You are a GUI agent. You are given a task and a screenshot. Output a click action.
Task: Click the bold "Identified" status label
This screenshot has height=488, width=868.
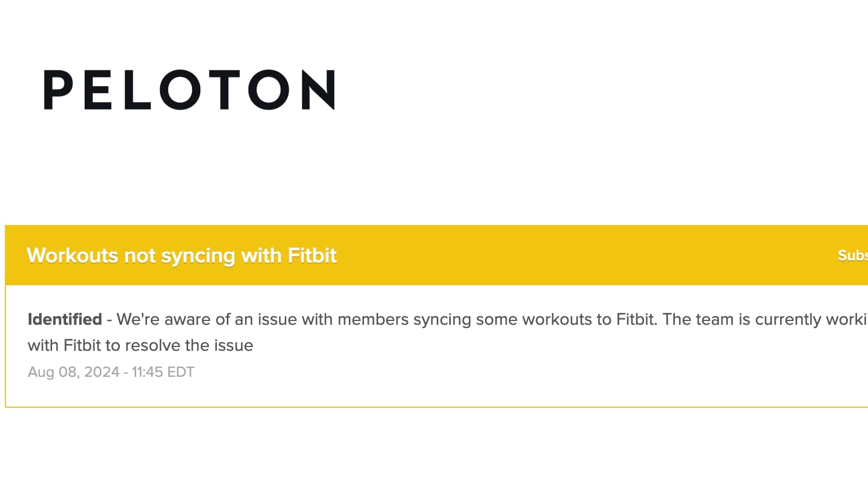pyautogui.click(x=65, y=319)
